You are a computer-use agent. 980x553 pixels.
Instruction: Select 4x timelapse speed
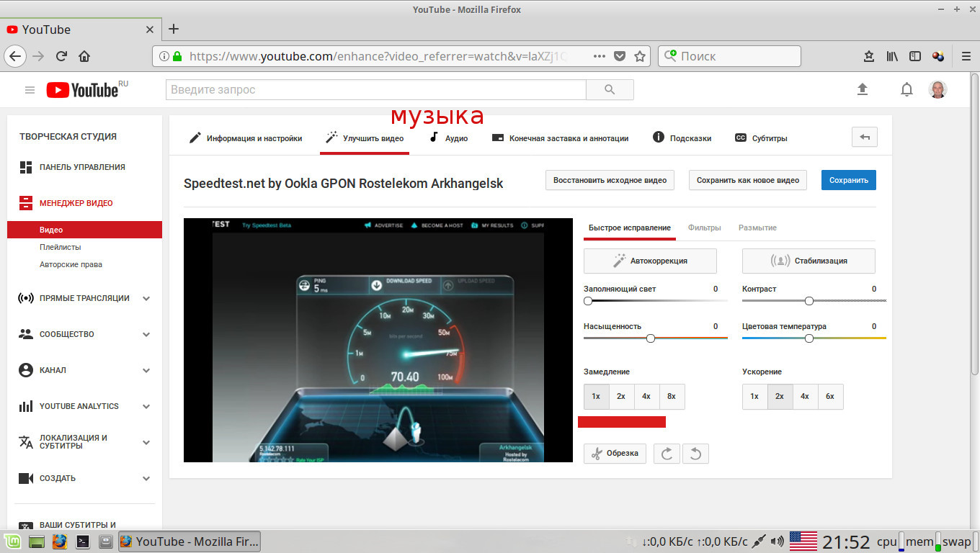[x=805, y=397]
